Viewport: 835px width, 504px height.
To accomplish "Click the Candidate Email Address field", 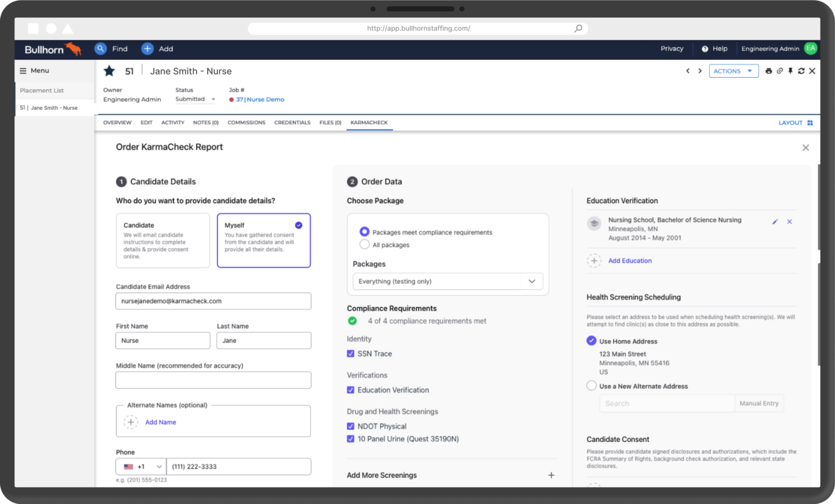I will tap(213, 301).
